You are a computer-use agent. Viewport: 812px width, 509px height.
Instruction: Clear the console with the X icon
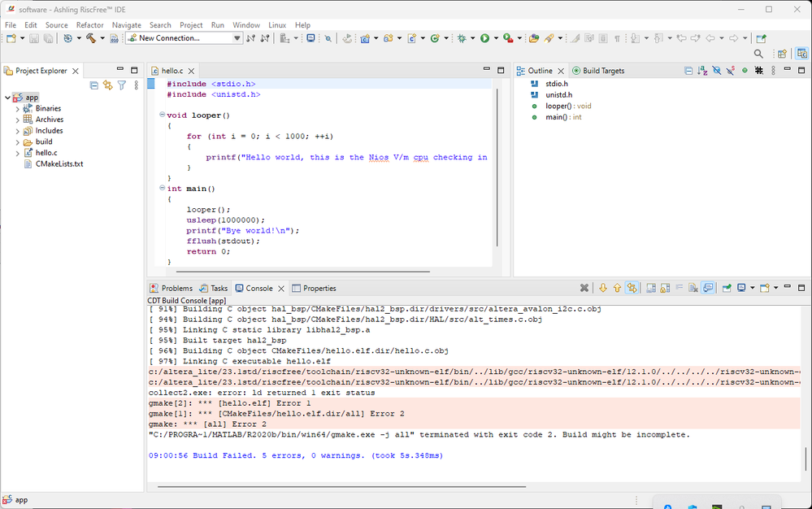[x=584, y=288]
